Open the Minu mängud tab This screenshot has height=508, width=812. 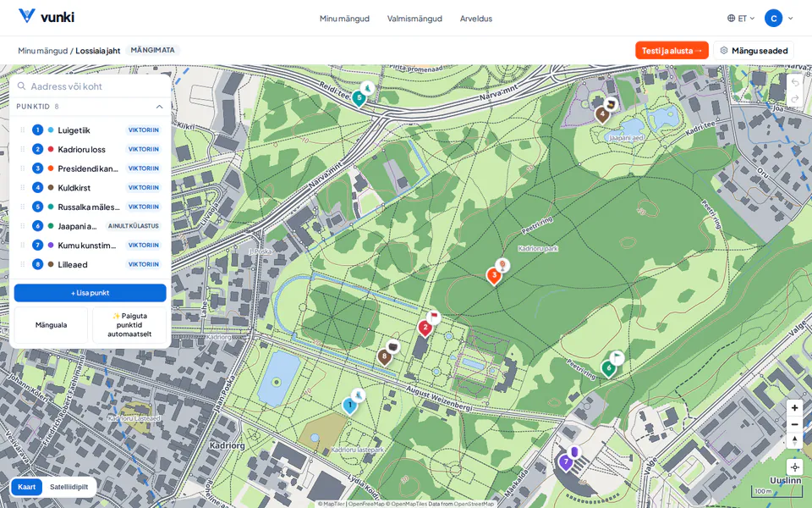coord(344,19)
